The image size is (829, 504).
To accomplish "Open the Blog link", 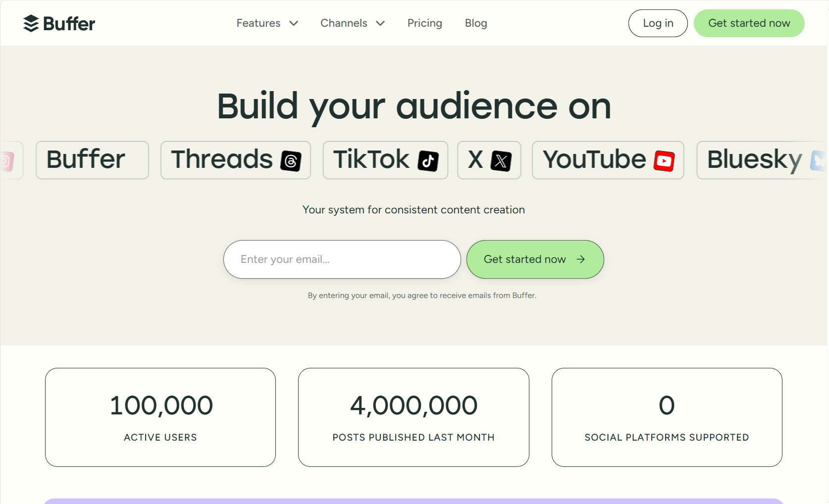I will click(x=476, y=23).
